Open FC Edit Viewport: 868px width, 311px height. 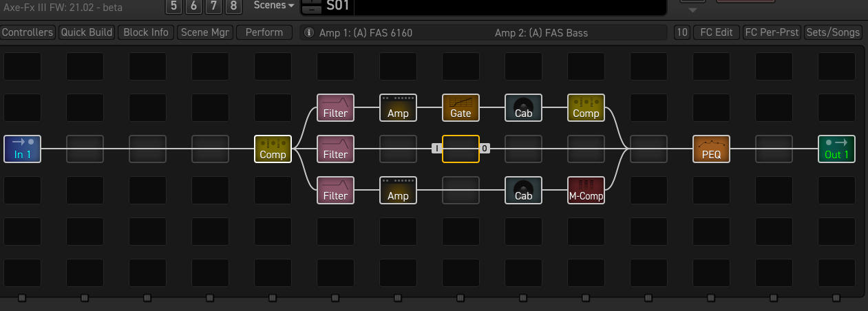click(717, 32)
